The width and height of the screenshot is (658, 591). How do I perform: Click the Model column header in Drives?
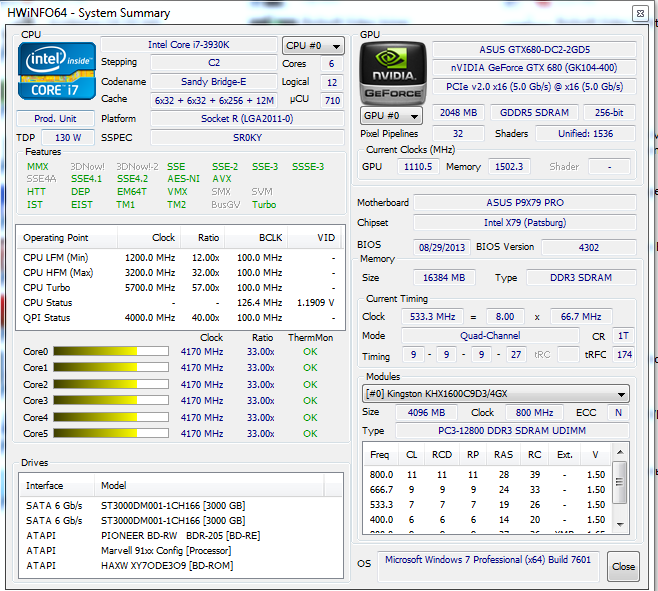[x=209, y=486]
